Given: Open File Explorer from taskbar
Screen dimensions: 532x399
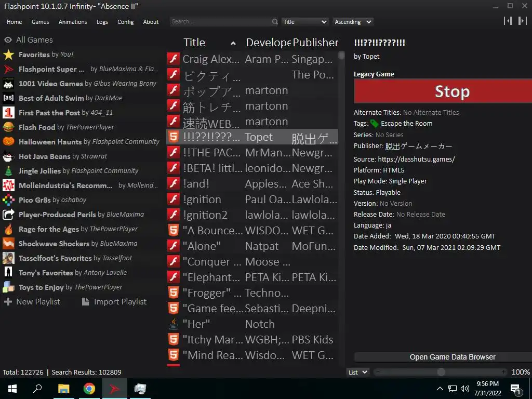Looking at the screenshot, I should pyautogui.click(x=63, y=389).
